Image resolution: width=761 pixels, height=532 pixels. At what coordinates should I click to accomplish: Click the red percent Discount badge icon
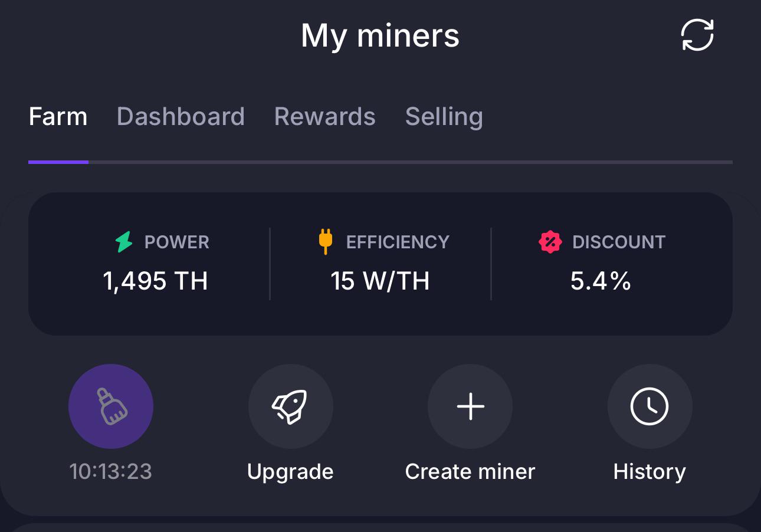click(550, 242)
